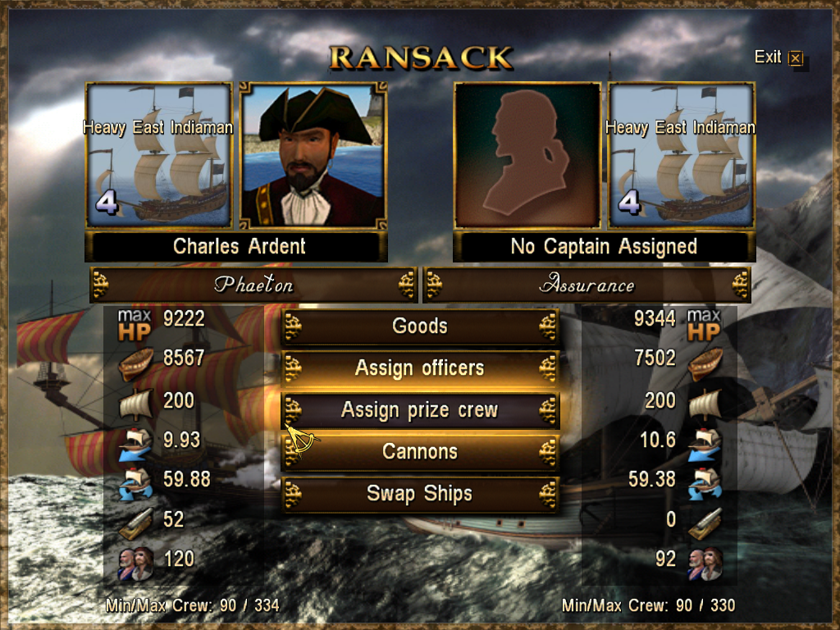Click the Phaeton ship name bar
The height and width of the screenshot is (630, 840).
tap(254, 285)
